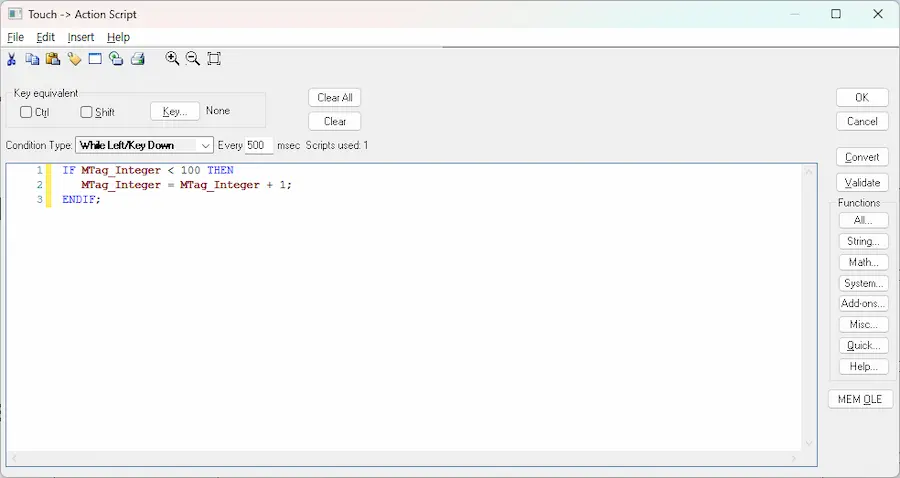Click the Zoom Out magnifier
900x478 pixels.
coord(193,58)
